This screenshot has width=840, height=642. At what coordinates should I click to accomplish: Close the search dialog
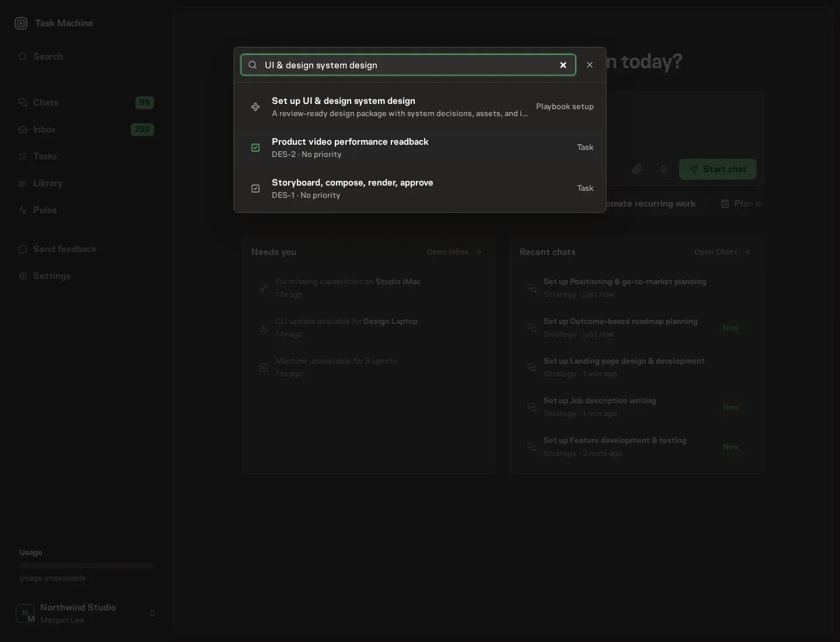(x=590, y=65)
